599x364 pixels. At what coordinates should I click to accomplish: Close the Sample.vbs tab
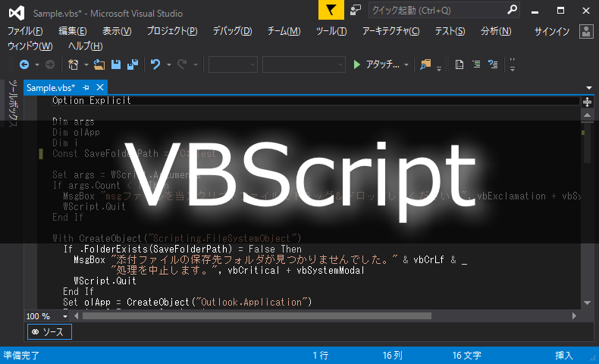(100, 87)
